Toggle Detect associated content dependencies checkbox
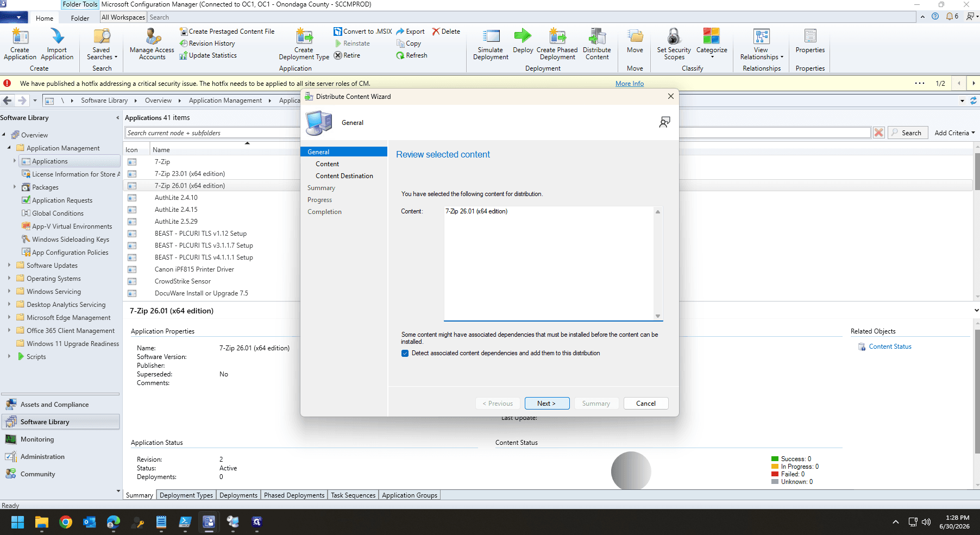This screenshot has height=535, width=980. pos(405,353)
